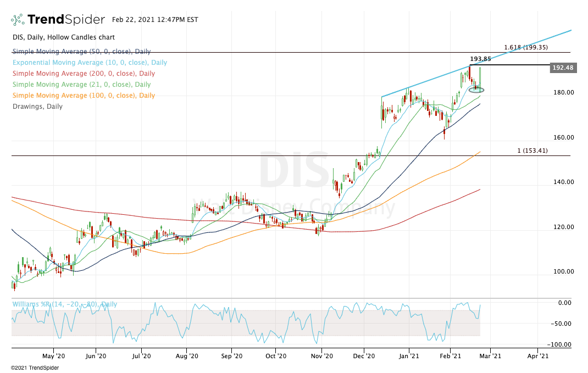Click the Jun '20 date axis label
Screen dimensions: 588x373
click(96, 356)
